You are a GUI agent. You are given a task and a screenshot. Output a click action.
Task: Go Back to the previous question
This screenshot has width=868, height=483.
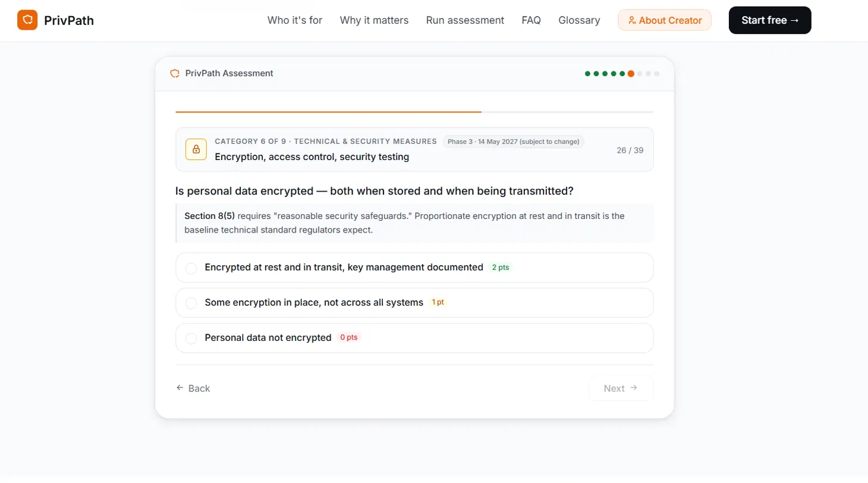click(x=193, y=388)
